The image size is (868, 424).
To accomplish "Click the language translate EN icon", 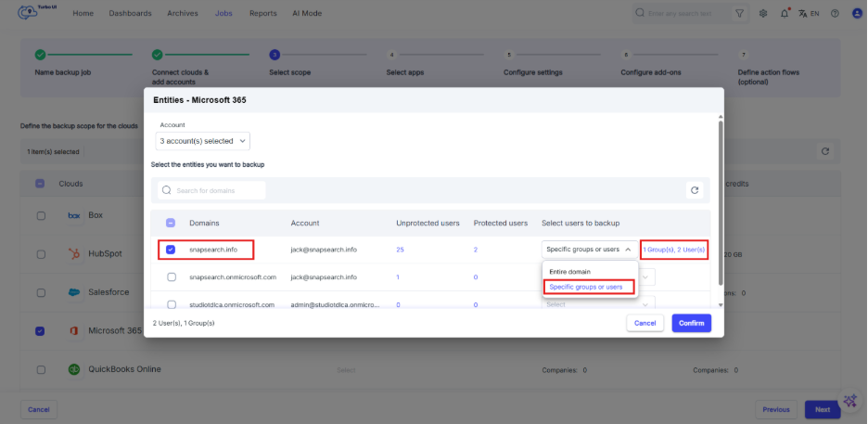I will click(809, 14).
